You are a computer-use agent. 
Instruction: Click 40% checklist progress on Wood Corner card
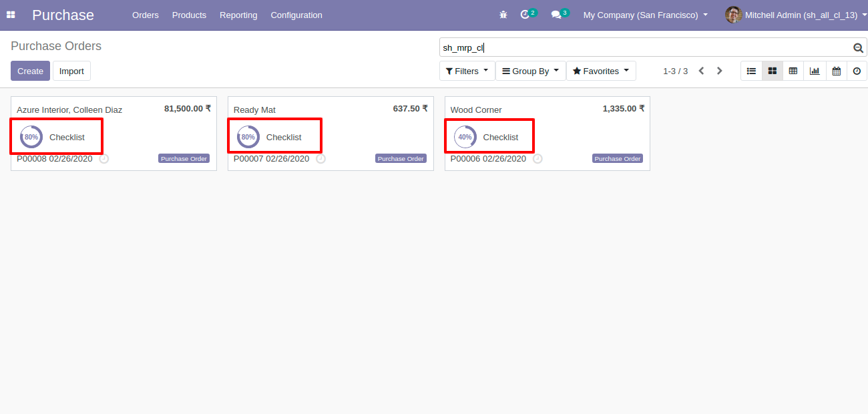click(x=465, y=137)
